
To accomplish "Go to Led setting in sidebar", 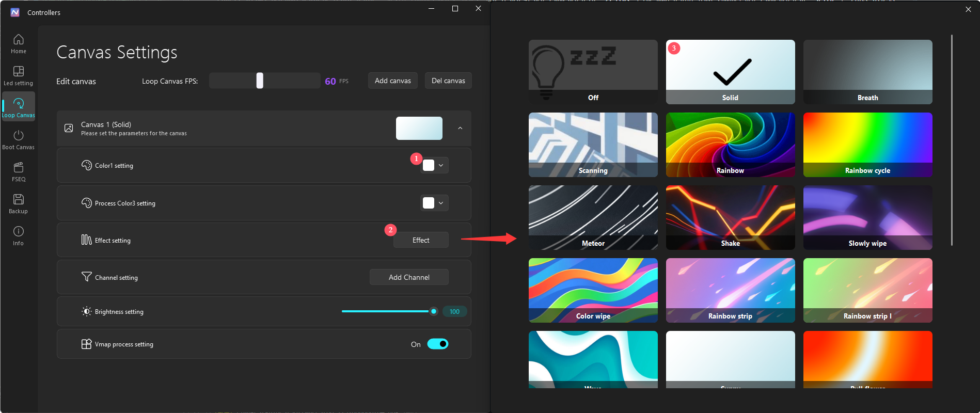I will point(19,75).
